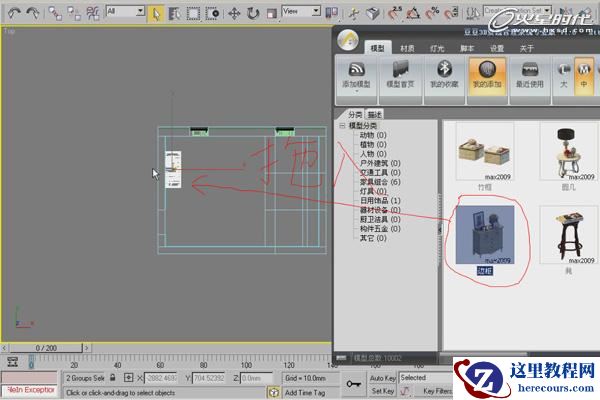Image resolution: width=600 pixels, height=400 pixels.
Task: Select the Unlink Selection tool
Action: coord(74,14)
